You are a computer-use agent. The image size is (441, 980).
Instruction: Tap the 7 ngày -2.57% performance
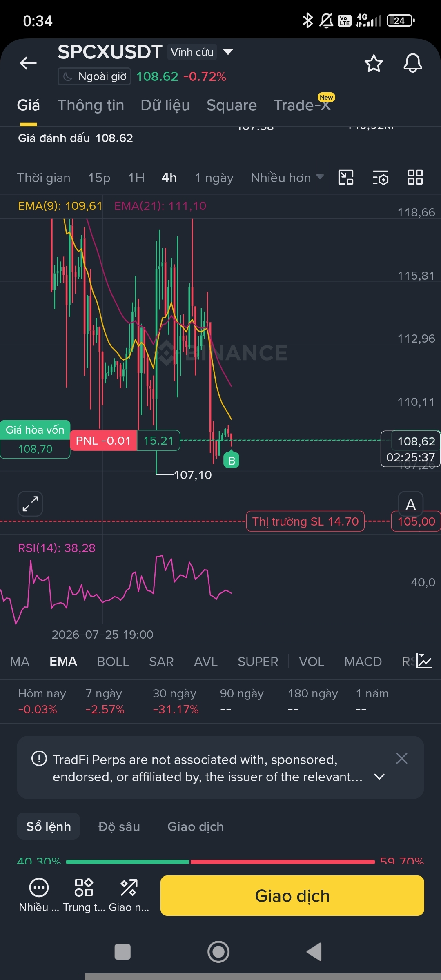pyautogui.click(x=105, y=701)
